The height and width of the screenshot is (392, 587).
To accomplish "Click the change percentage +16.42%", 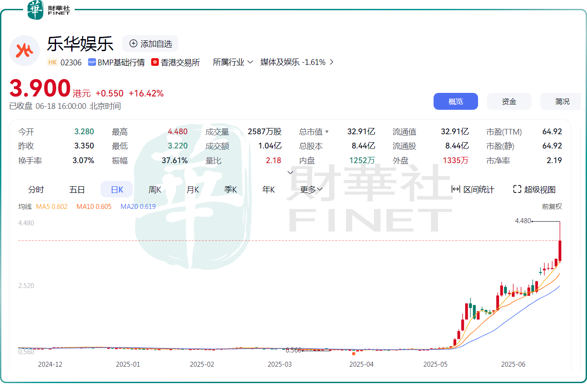I will click(146, 93).
